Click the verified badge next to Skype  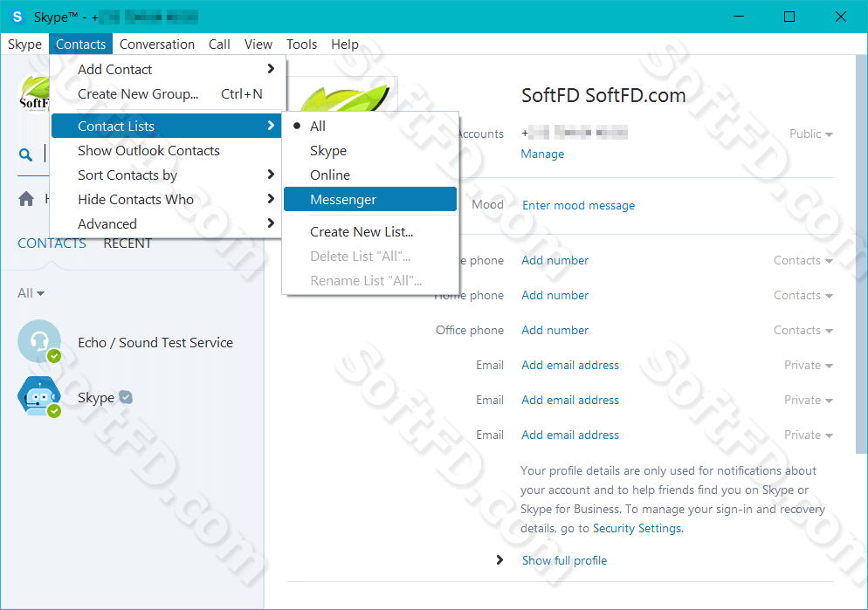click(x=126, y=397)
